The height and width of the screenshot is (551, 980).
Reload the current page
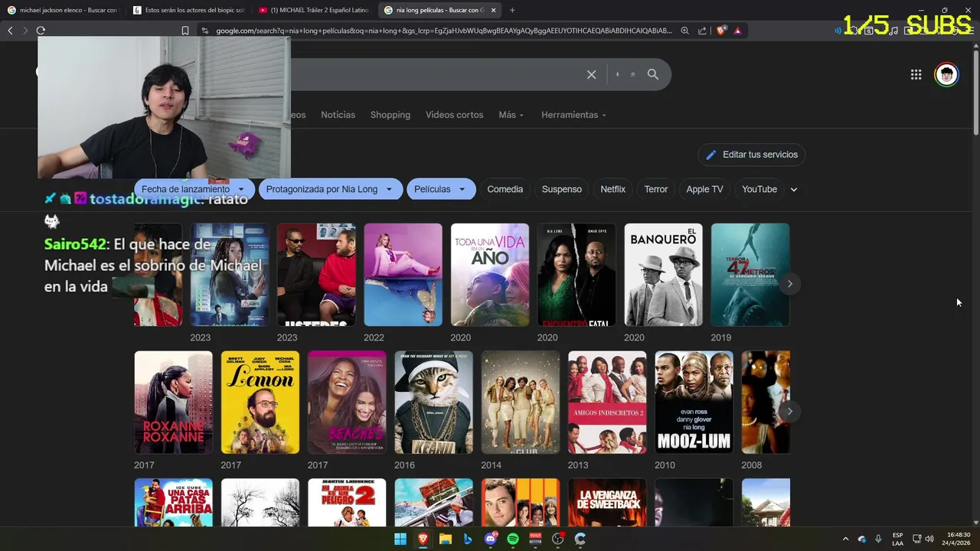pos(41,31)
